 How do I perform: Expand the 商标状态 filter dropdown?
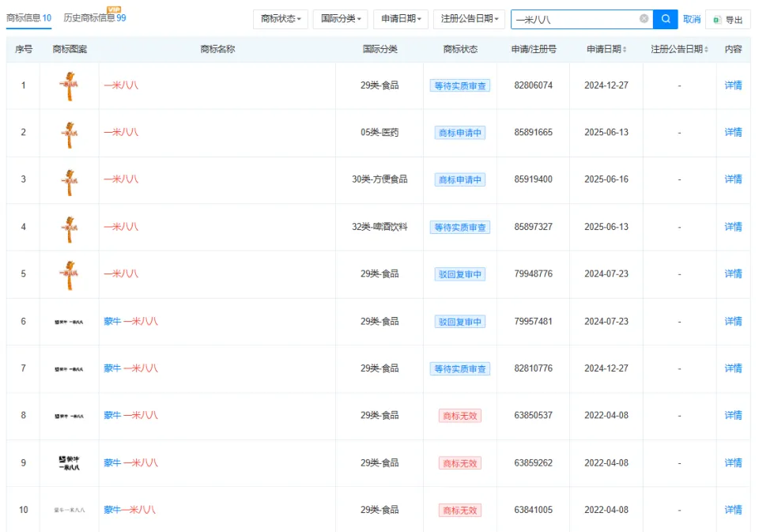281,19
